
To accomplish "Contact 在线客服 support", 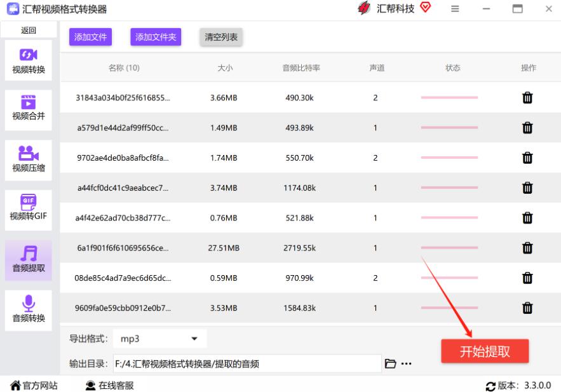I will 110,386.
